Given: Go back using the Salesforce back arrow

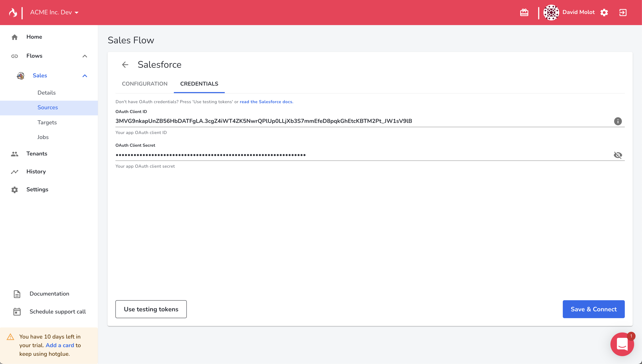Looking at the screenshot, I should (x=125, y=65).
